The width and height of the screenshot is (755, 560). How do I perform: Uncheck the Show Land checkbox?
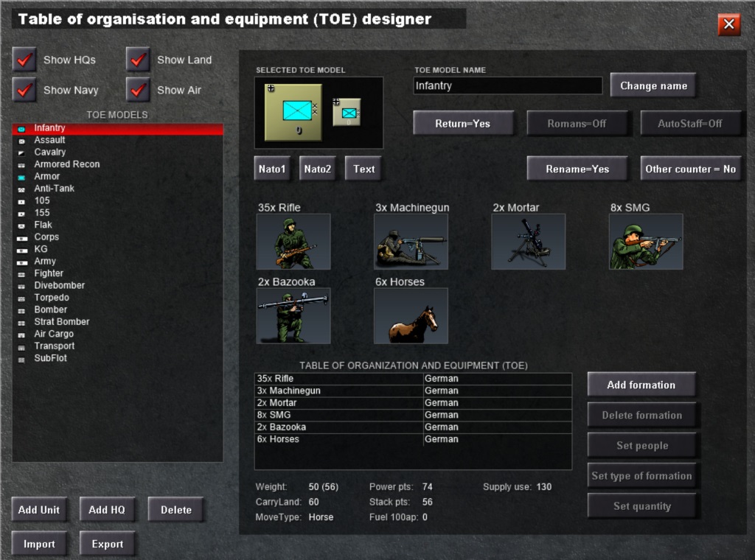coord(138,60)
